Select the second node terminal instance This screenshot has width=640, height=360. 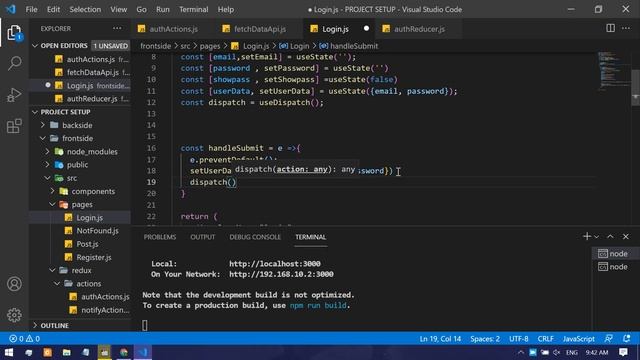click(x=613, y=267)
